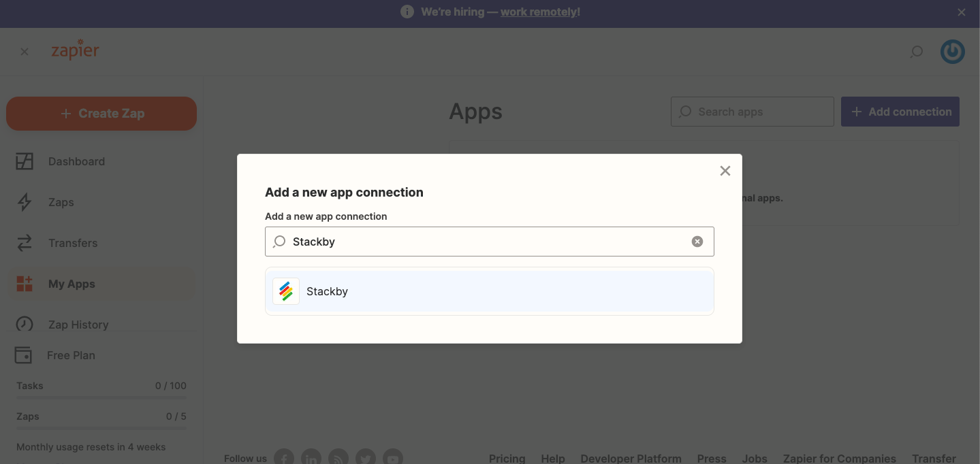Click the Twitter social icon
Screen dimensions: 980x464
tap(365, 458)
